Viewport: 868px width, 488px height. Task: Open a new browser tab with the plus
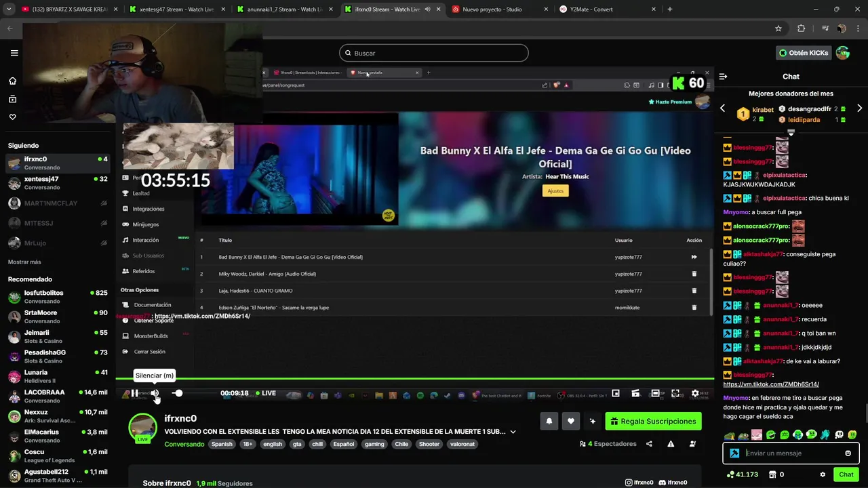tap(669, 9)
